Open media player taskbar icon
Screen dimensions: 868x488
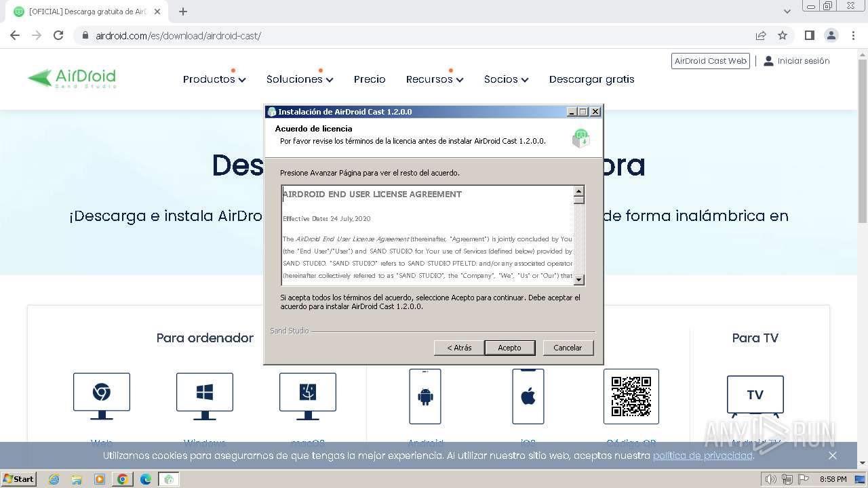[x=100, y=479]
